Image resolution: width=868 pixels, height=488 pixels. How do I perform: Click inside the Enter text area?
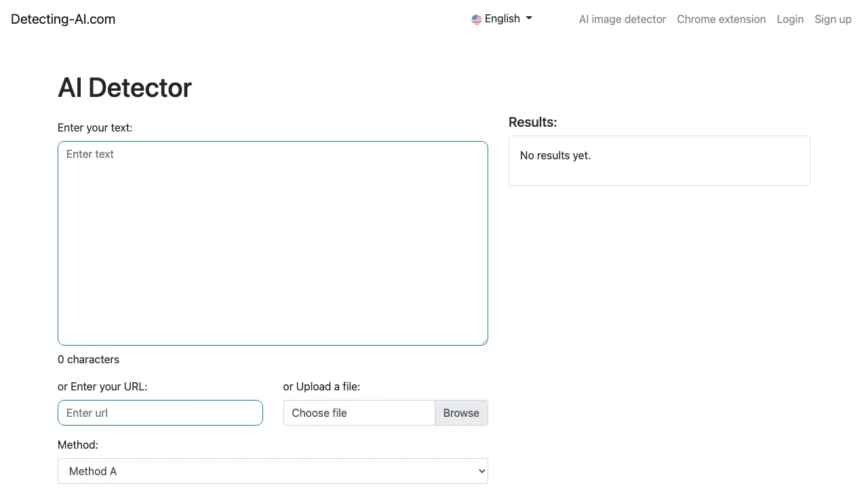tap(273, 243)
